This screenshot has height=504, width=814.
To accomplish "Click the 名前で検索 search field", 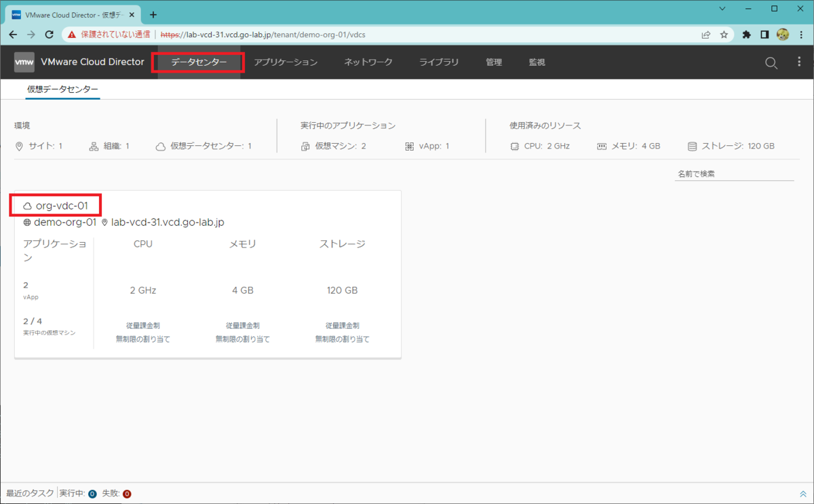I will (733, 174).
